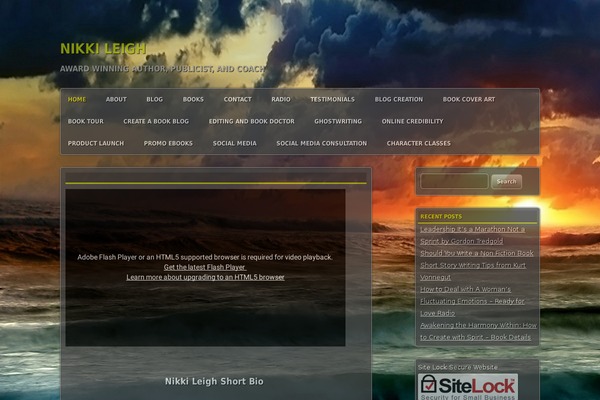Click the Recent Posts heading

click(x=441, y=217)
